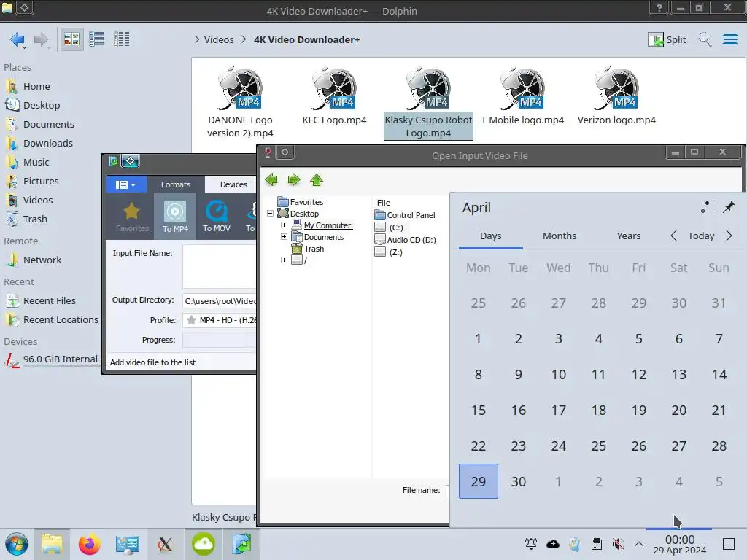This screenshot has height=560, width=747.
Task: Open Music in Places sidebar
Action: 36,163
